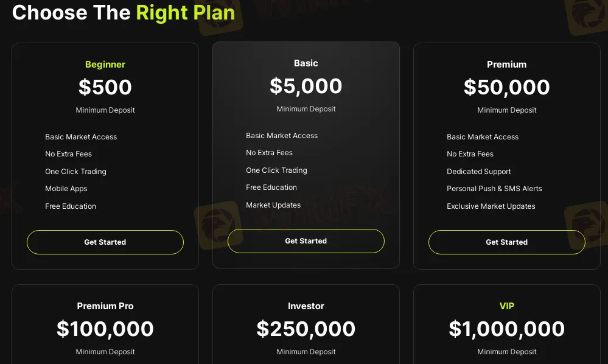Click the VIP plan title
Screen dimensions: 608x364
point(507,306)
